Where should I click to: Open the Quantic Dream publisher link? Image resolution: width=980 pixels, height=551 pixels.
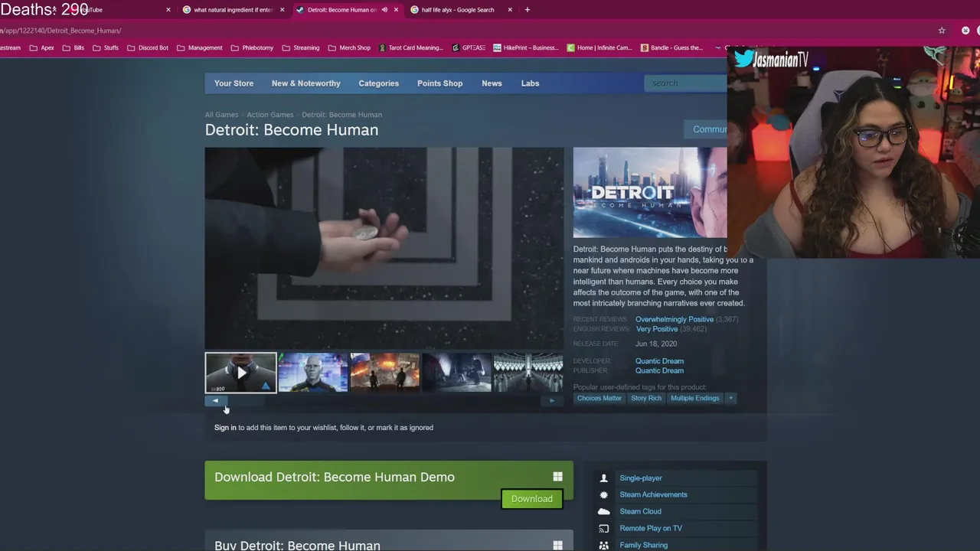tap(659, 370)
